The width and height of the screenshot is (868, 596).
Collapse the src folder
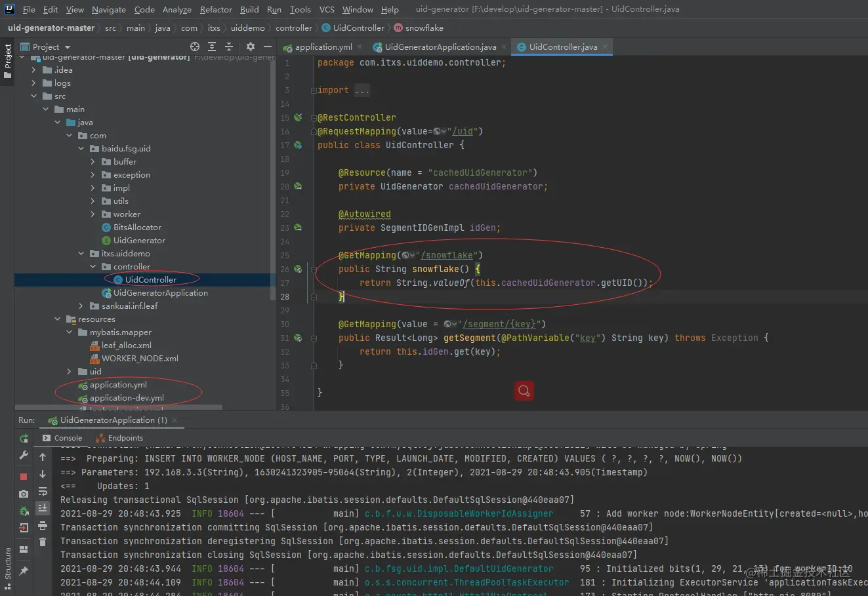click(x=33, y=96)
